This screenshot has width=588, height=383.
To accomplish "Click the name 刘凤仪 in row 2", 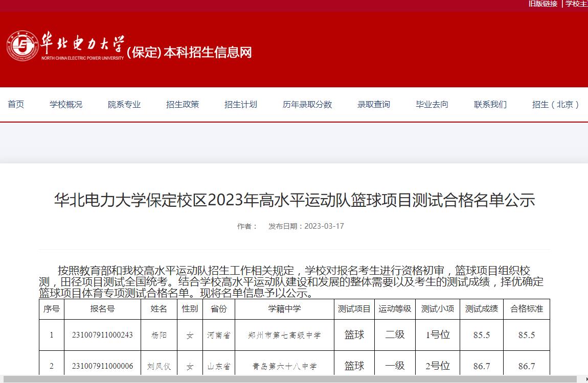I will point(159,367).
